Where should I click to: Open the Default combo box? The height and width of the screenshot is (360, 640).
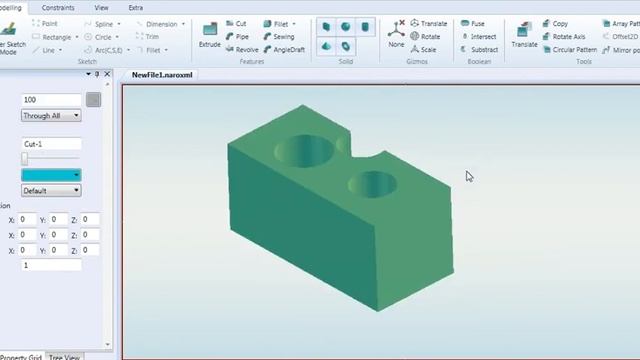[x=51, y=191]
